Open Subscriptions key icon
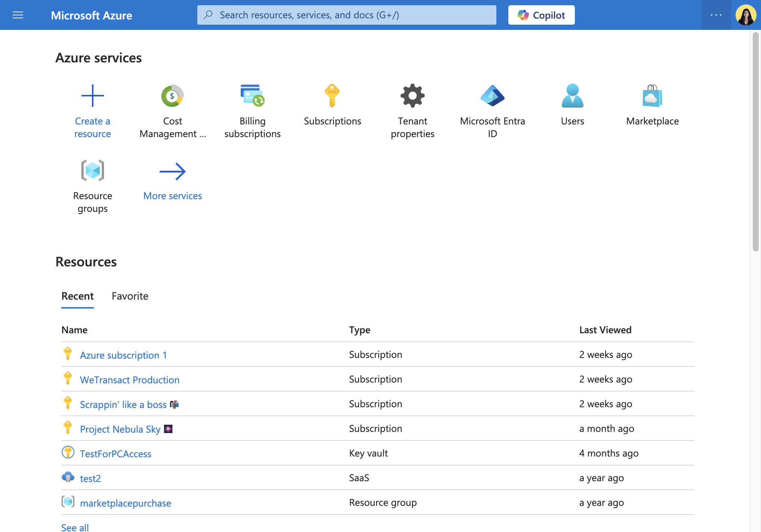The width and height of the screenshot is (761, 532). 332,96
